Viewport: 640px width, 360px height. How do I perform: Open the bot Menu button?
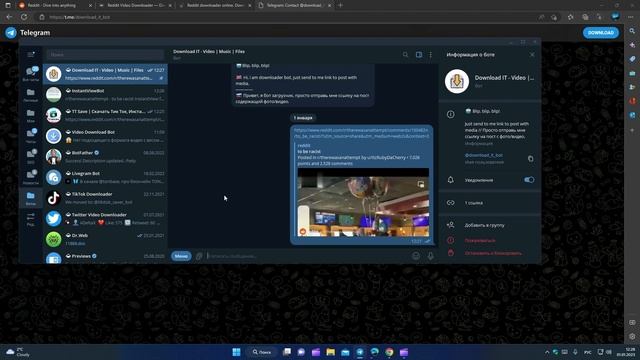[181, 256]
